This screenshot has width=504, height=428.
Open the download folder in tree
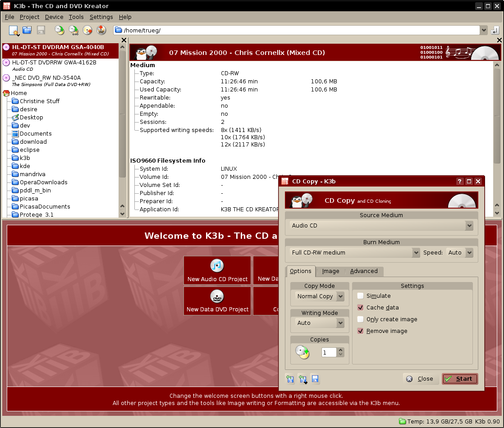pyautogui.click(x=30, y=142)
